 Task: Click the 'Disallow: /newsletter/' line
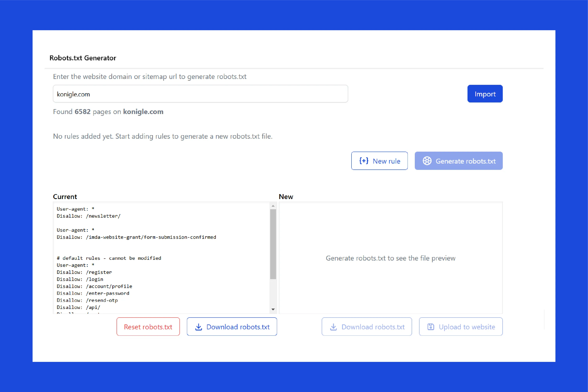[89, 216]
